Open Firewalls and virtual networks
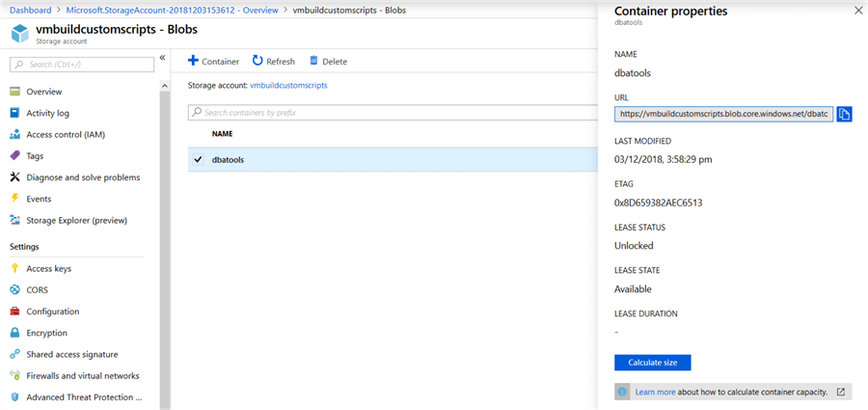Viewport: 868px width, 410px height. click(83, 375)
